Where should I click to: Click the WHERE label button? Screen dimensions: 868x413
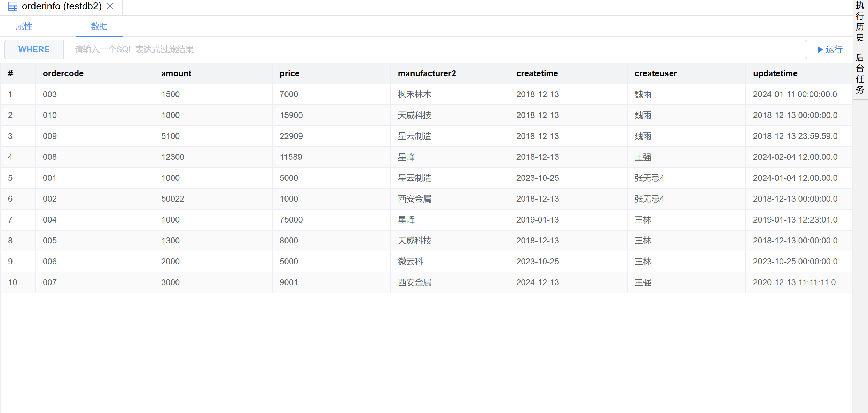[34, 49]
